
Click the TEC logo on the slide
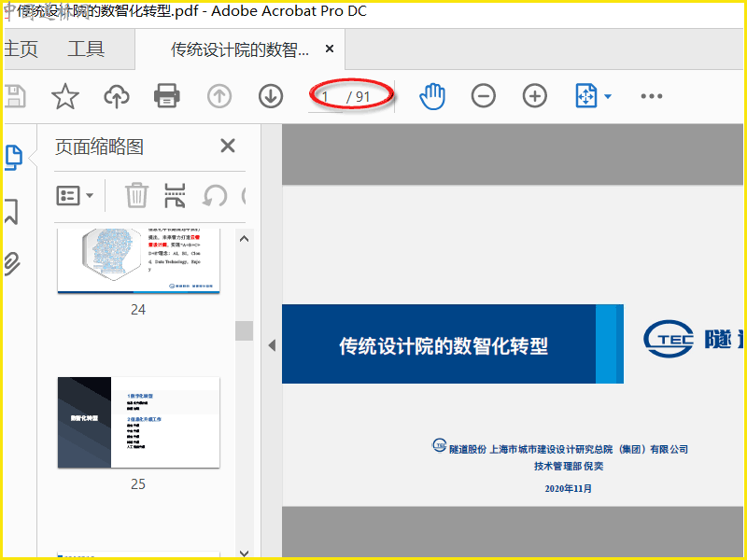coord(669,339)
